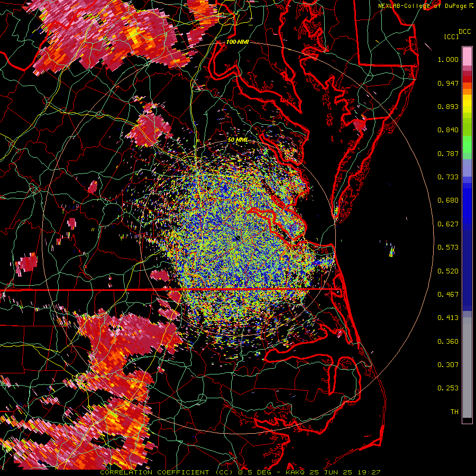Click the 0.840 scale value
476x476 pixels.
coord(448,130)
